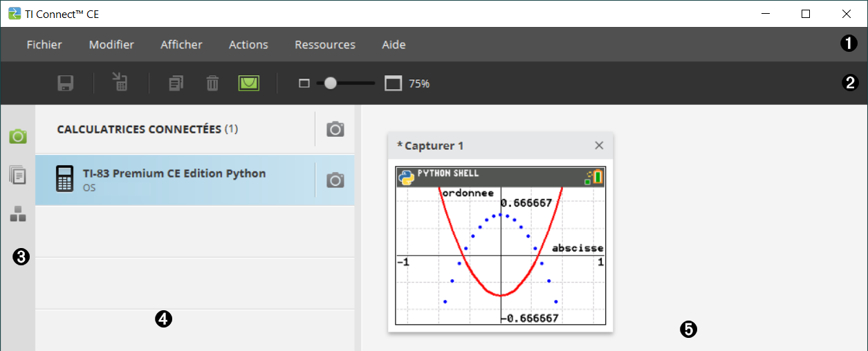Screen dimensions: 868x351
Task: Click the Delete trash can icon
Action: click(212, 84)
